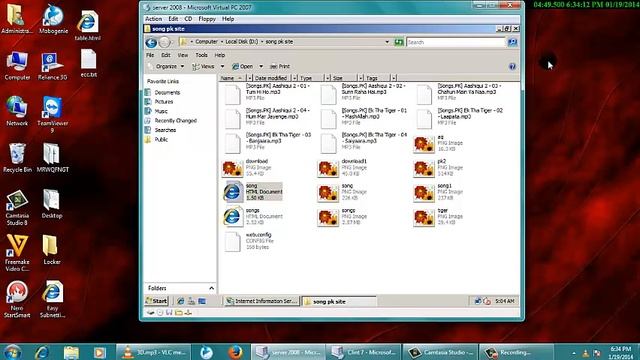Select the Easy Subnetting desktop icon
Viewport: 640px width, 360px height.
coord(52,299)
